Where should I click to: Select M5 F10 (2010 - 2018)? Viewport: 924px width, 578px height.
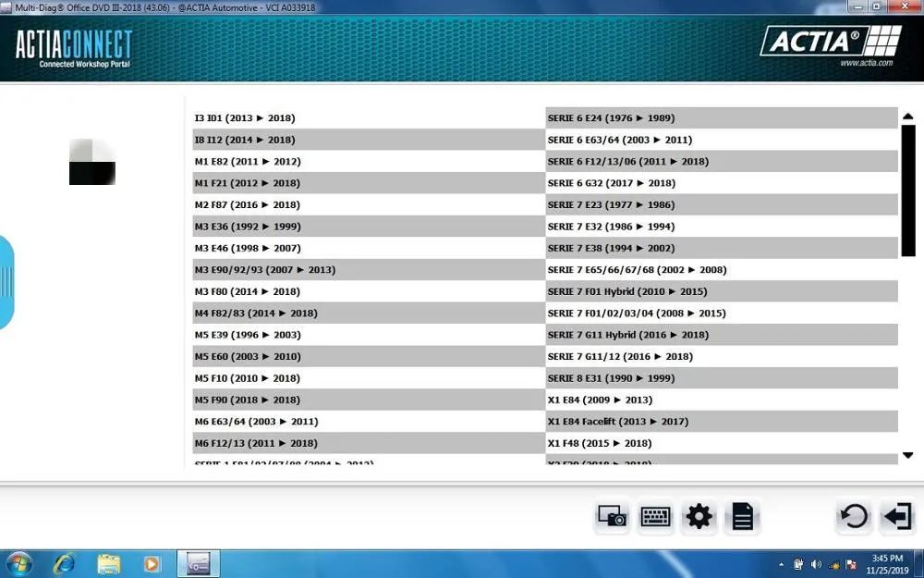click(x=369, y=378)
